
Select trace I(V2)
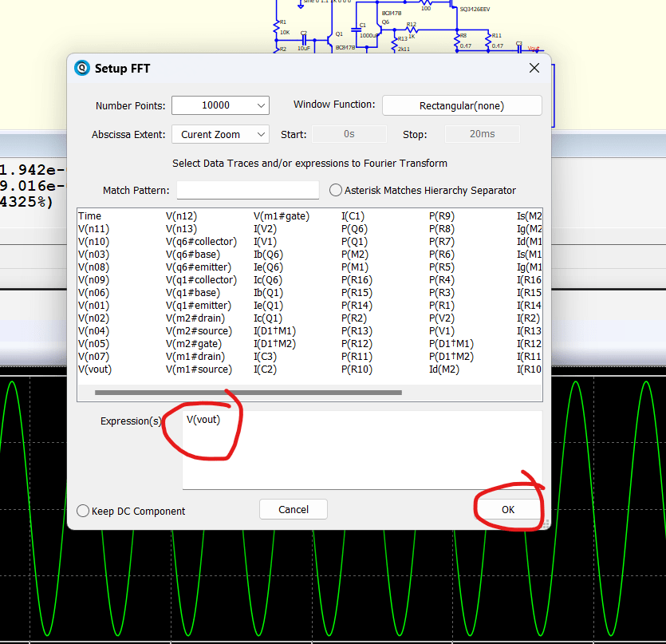click(265, 229)
